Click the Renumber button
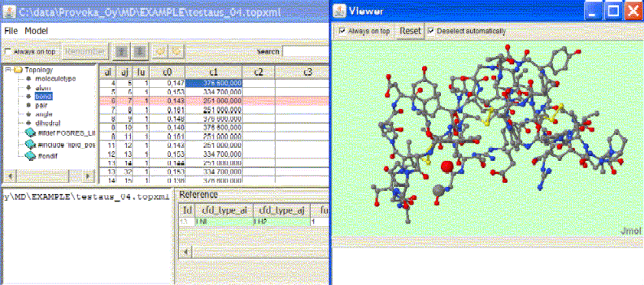 pos(86,52)
